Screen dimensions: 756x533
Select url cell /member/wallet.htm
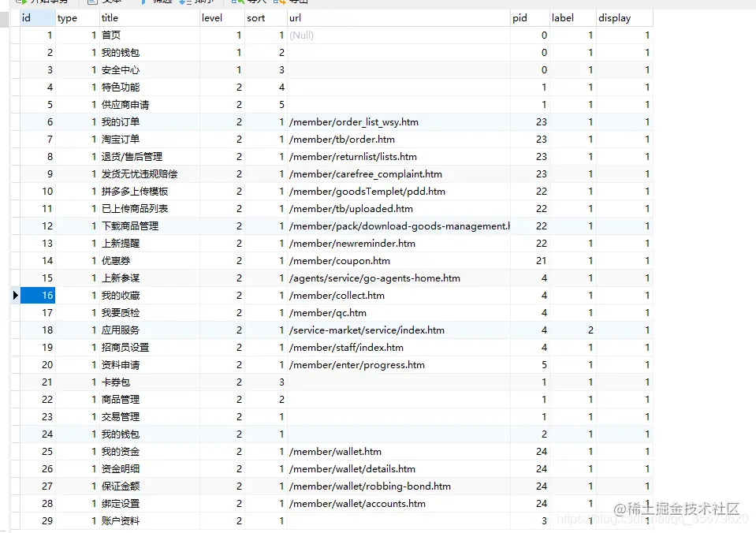coord(399,452)
